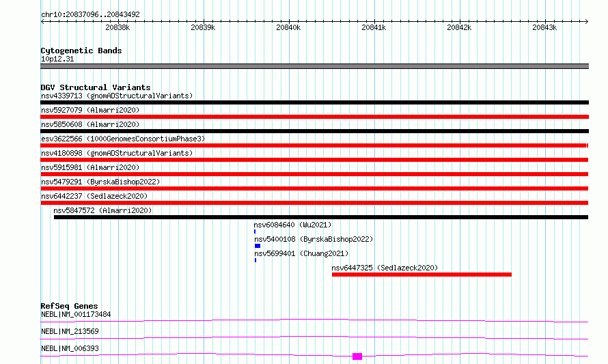This screenshot has height=364, width=608.
Task: Select nsv5847572 (Almarri2020) label
Action: (102, 210)
